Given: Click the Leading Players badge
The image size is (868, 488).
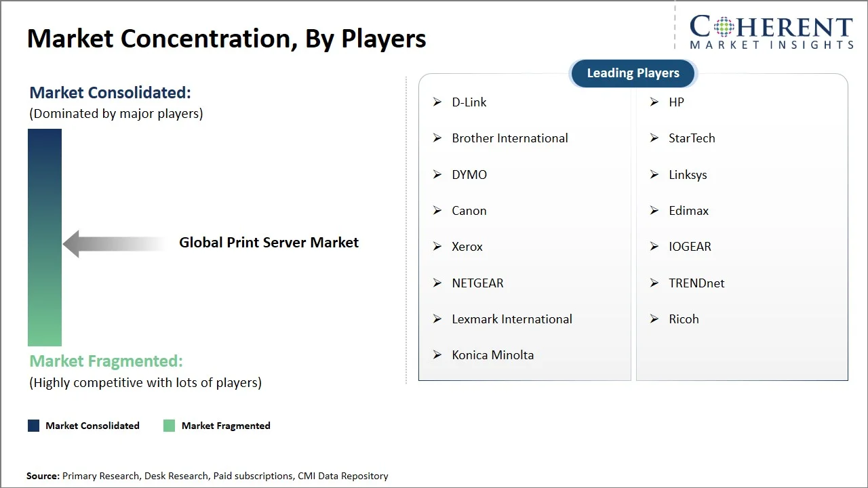Looking at the screenshot, I should point(633,73).
